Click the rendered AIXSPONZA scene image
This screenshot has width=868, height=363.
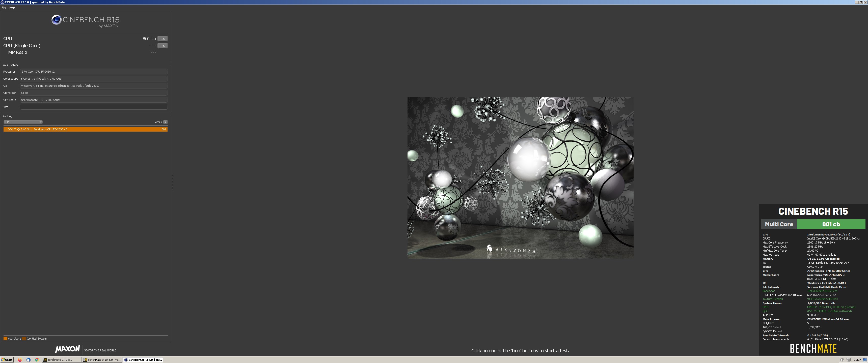(x=520, y=178)
